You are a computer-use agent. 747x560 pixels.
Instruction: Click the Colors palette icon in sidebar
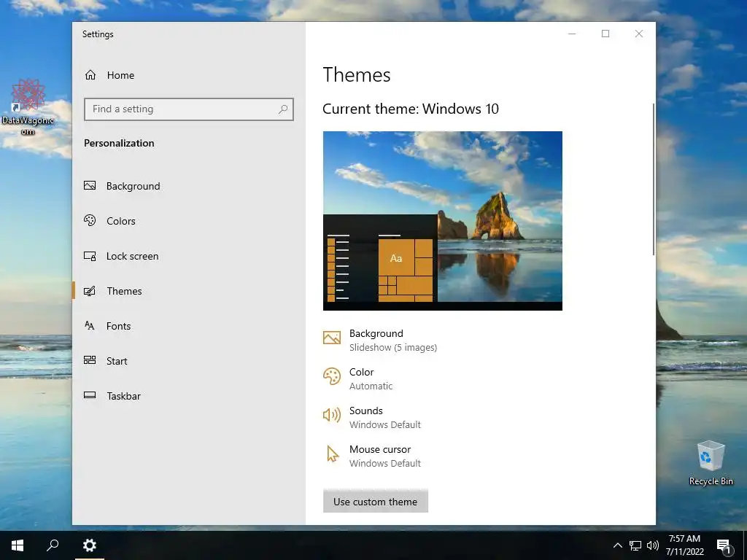pos(90,220)
